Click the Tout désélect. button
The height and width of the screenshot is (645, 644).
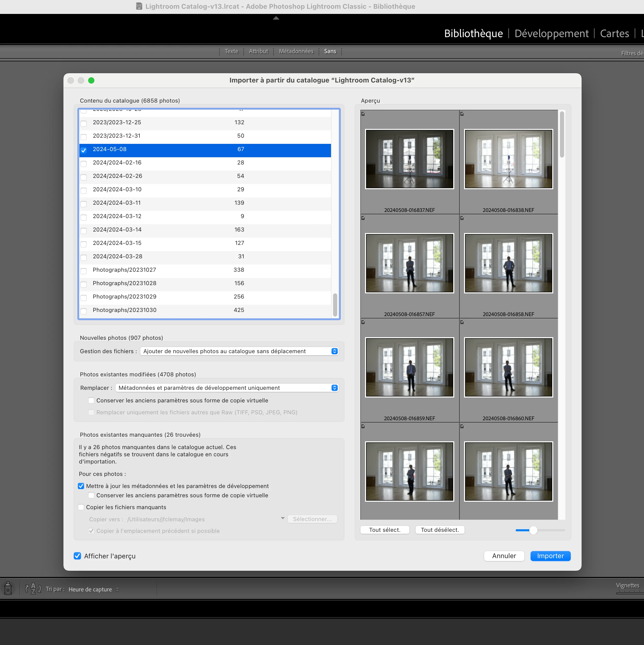(440, 530)
